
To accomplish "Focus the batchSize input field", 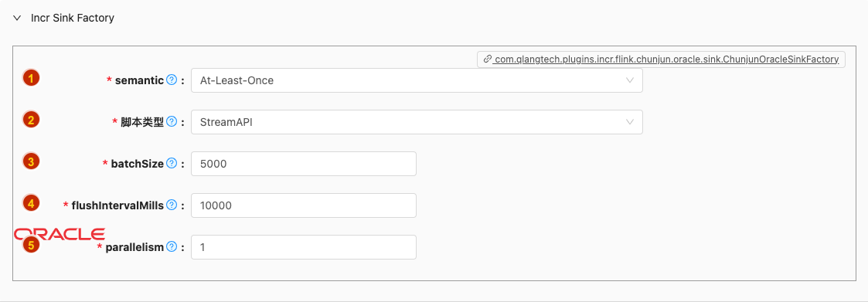I will pos(303,164).
